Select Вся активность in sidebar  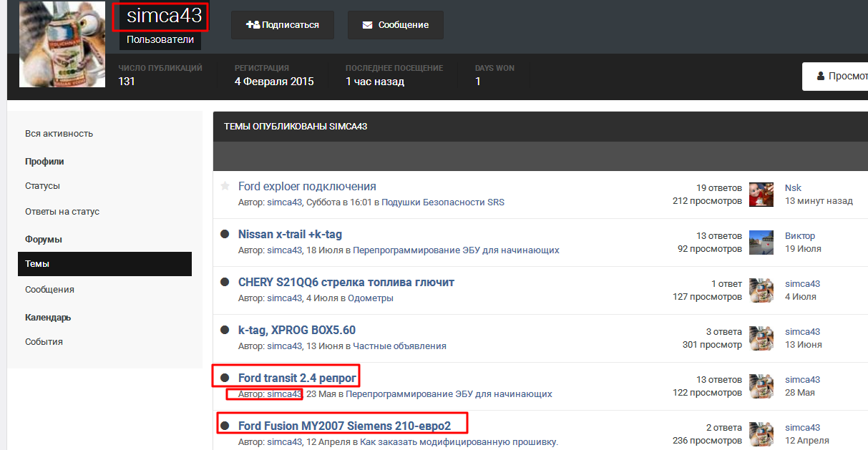(59, 134)
